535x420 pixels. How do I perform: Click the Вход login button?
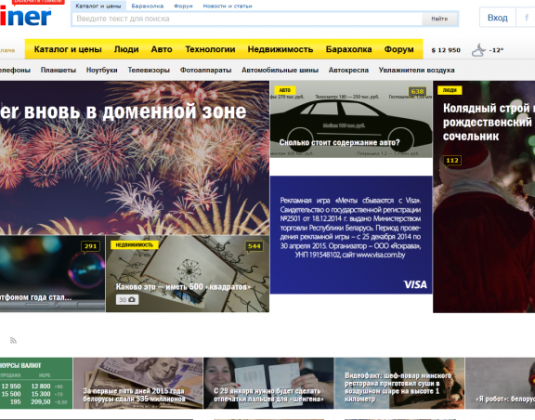[497, 17]
